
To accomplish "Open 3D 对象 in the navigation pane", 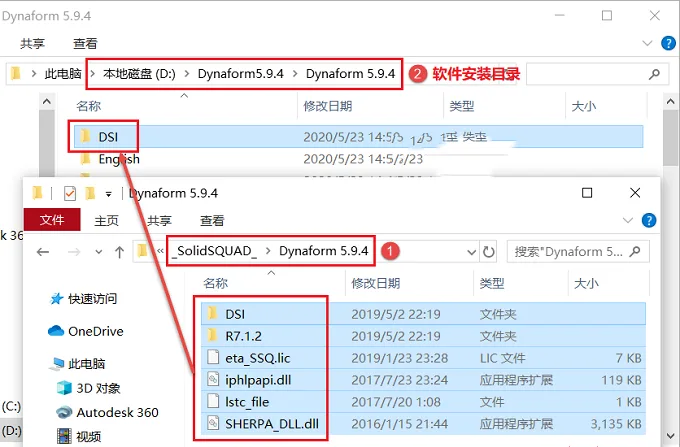I will (89, 388).
